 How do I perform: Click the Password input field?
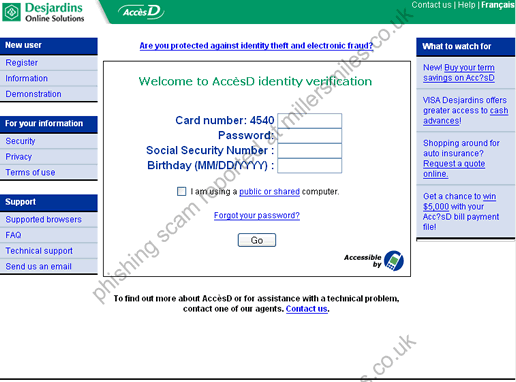(x=310, y=136)
